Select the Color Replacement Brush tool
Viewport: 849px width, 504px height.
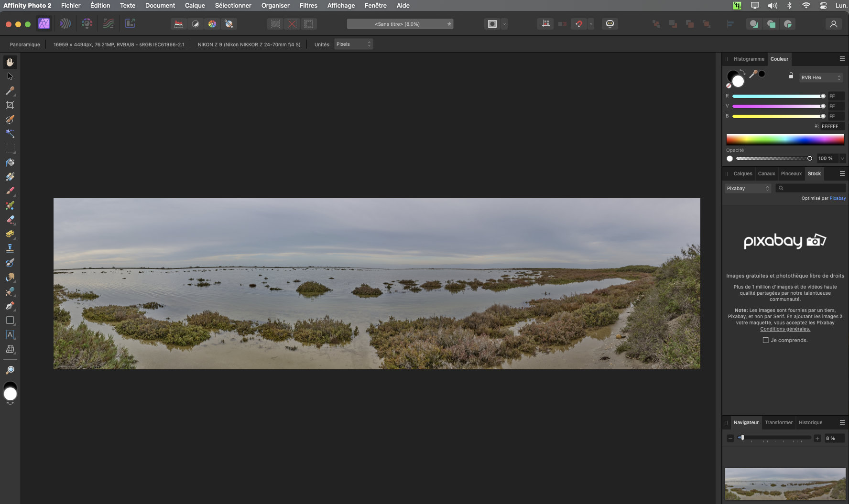(10, 205)
